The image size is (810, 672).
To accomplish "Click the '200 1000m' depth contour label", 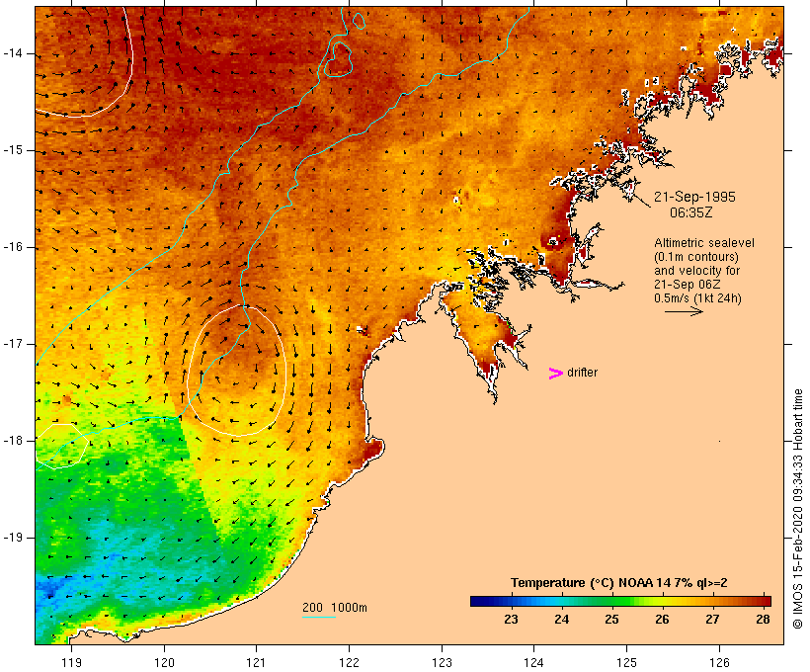I will pos(335,608).
